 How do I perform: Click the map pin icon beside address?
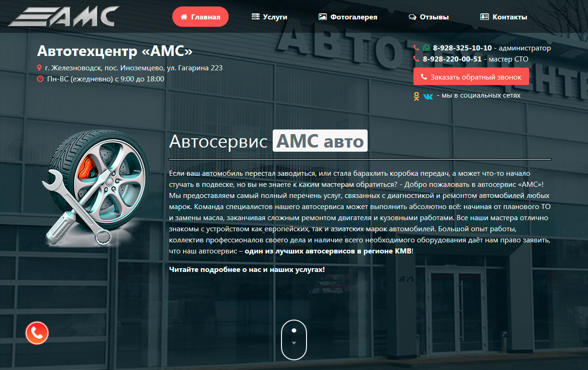click(40, 68)
